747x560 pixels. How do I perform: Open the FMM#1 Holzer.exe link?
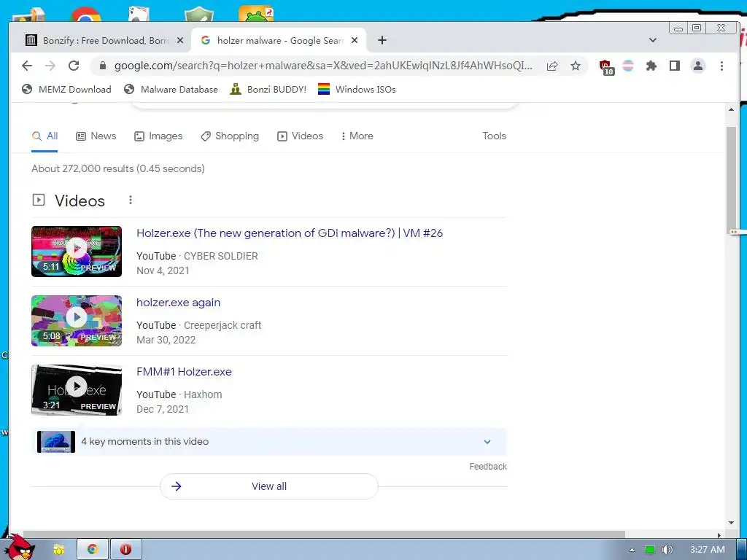point(184,371)
